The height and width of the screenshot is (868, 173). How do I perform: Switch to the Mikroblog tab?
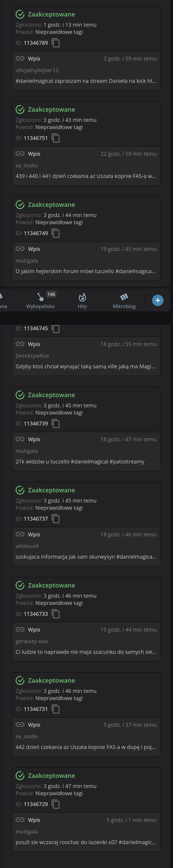pos(124,301)
